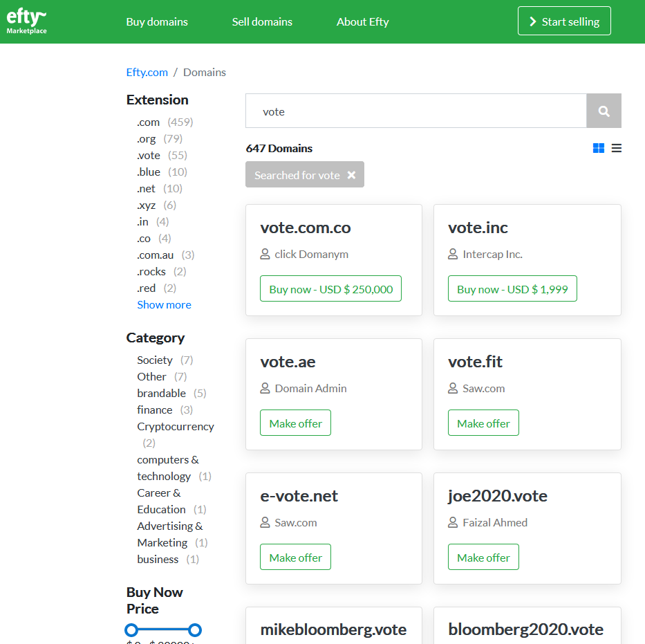Open the Sell domains menu
Viewport: 645px width, 644px height.
[262, 22]
